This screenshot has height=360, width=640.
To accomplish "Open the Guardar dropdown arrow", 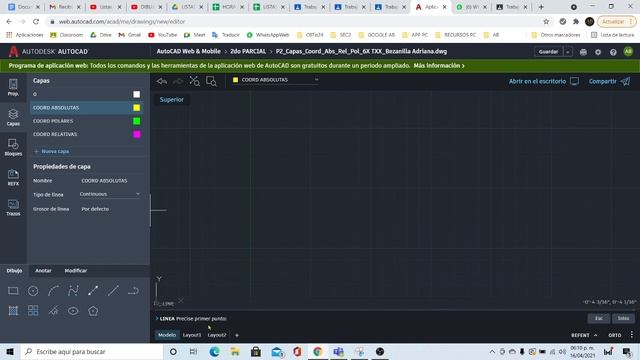I will coord(568,52).
